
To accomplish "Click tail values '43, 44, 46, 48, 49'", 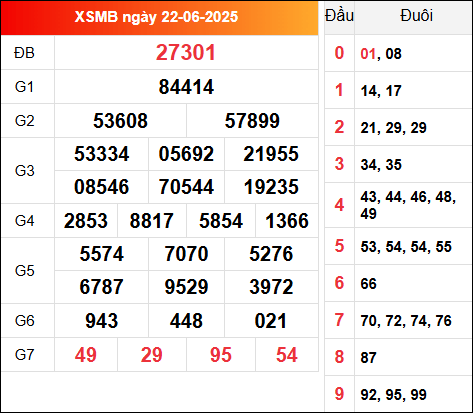I will [408, 205].
